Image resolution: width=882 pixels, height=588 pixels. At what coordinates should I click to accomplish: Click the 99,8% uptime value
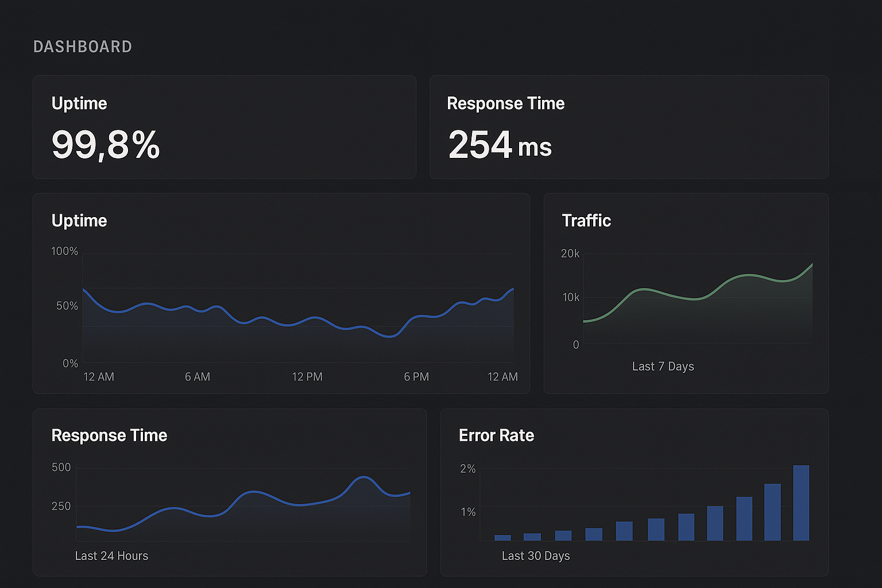tap(106, 145)
